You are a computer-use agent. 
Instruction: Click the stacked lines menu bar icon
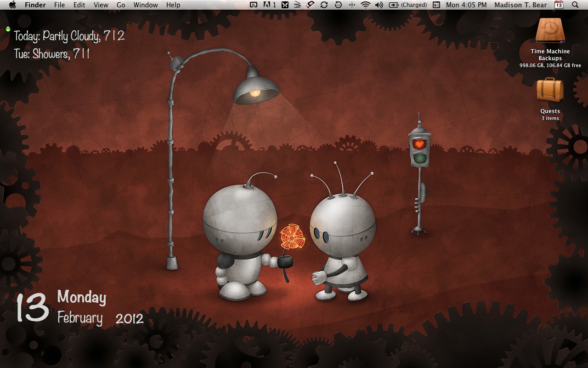297,5
